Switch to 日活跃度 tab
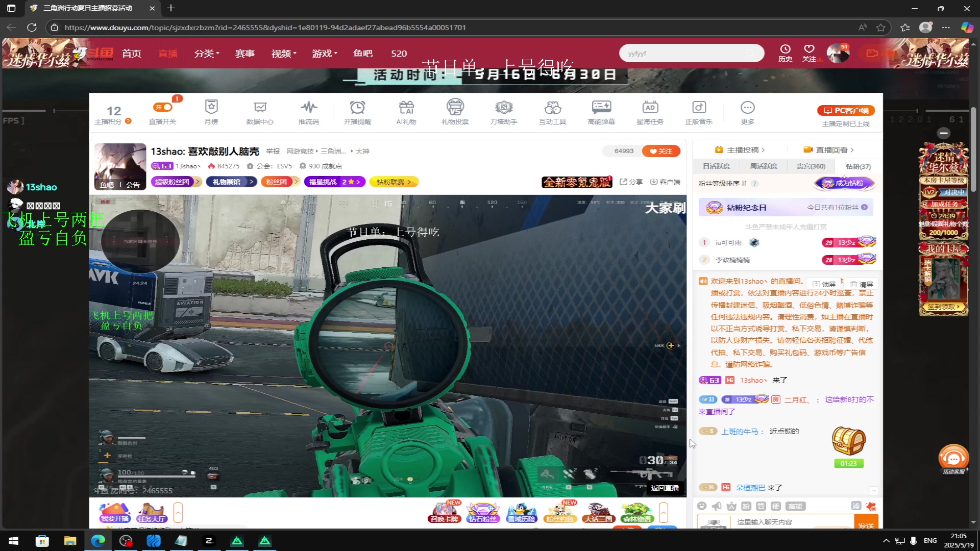980x551 pixels. click(716, 166)
